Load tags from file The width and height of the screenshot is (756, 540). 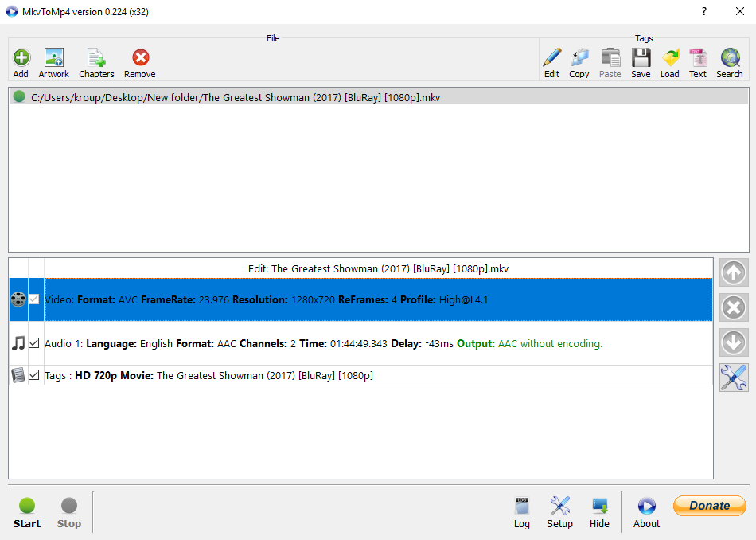(x=670, y=63)
